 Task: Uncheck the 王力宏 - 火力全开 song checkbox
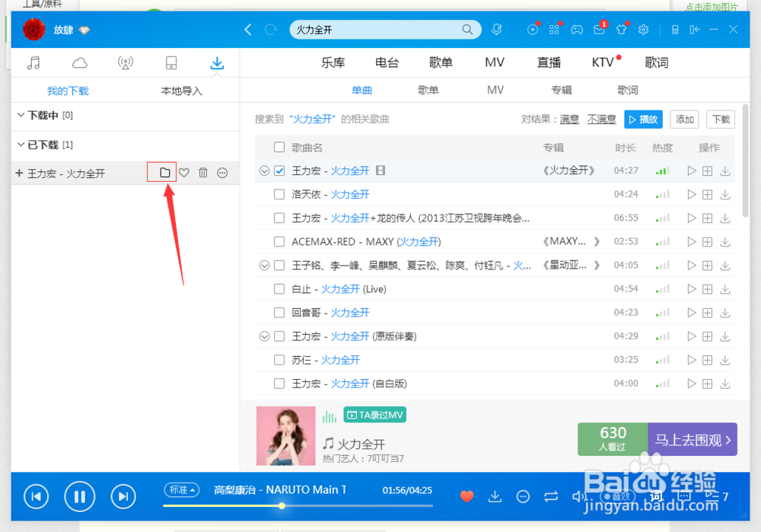pyautogui.click(x=279, y=170)
